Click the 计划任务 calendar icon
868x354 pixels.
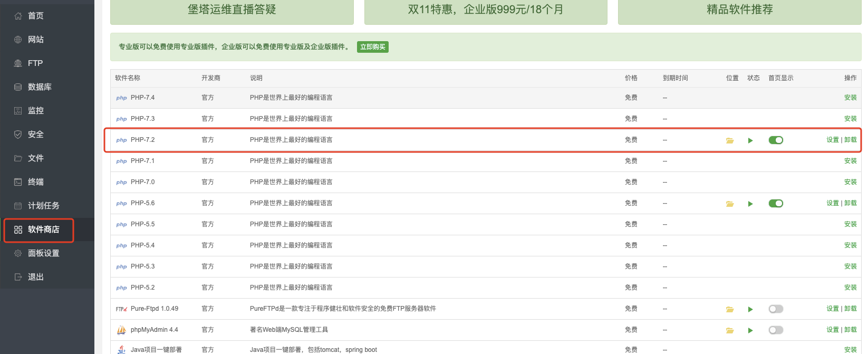(18, 206)
